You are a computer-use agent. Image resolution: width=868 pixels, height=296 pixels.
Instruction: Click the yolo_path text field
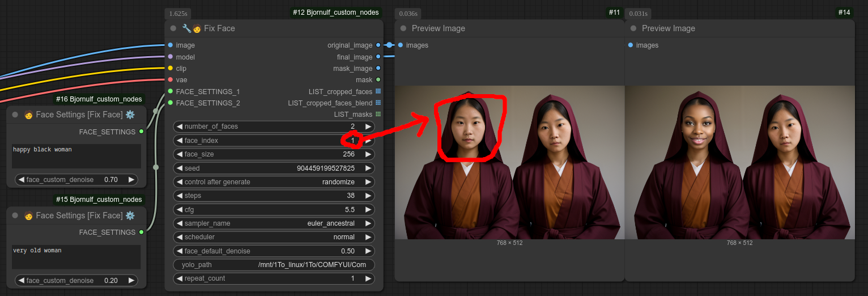274,265
